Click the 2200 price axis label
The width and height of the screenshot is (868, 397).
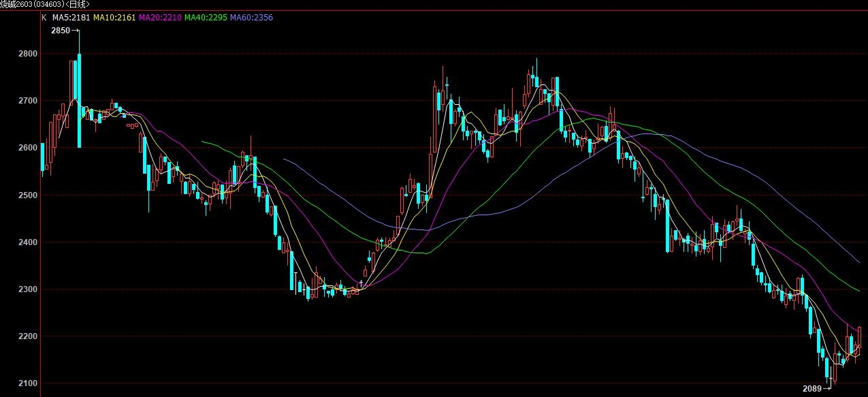[29, 337]
